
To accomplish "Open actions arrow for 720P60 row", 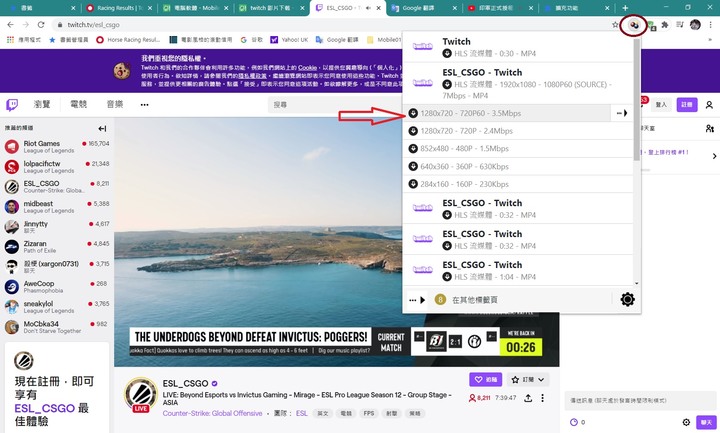I will [x=622, y=113].
